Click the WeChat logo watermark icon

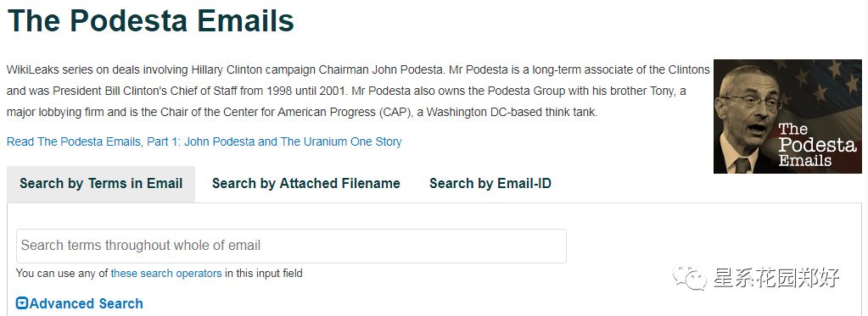[689, 277]
